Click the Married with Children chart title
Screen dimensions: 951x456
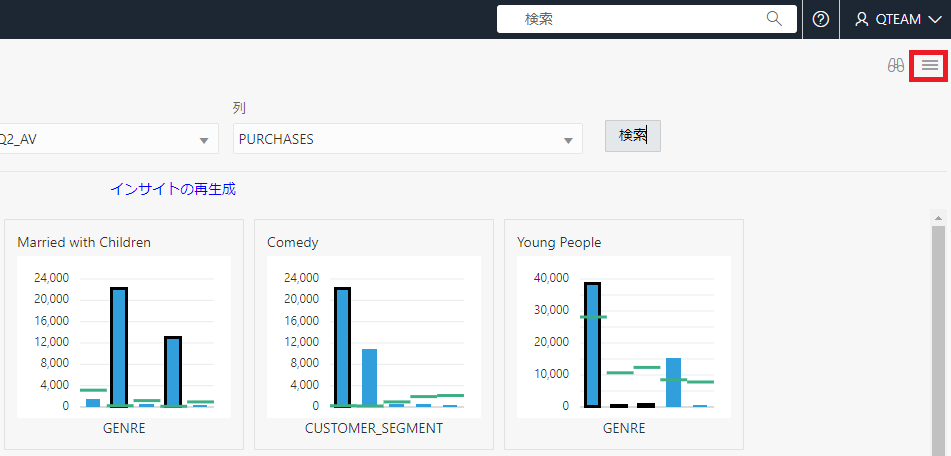coord(84,243)
